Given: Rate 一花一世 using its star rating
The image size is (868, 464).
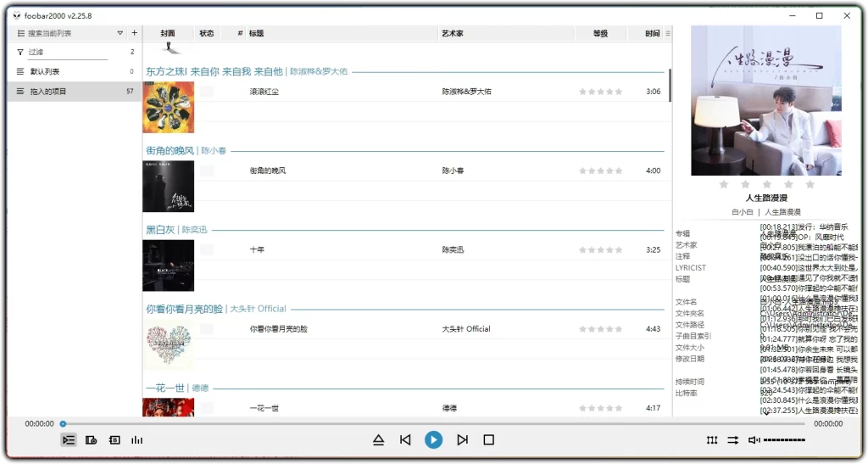Looking at the screenshot, I should (601, 409).
